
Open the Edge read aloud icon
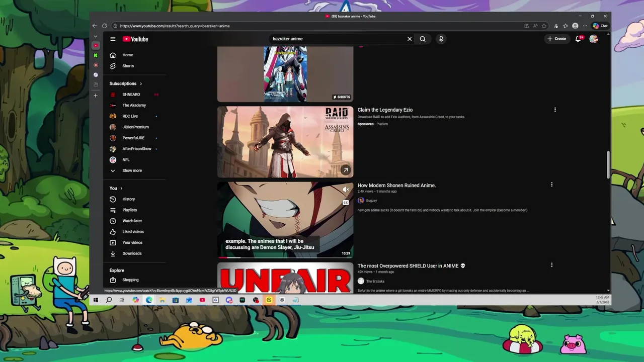coord(535,26)
